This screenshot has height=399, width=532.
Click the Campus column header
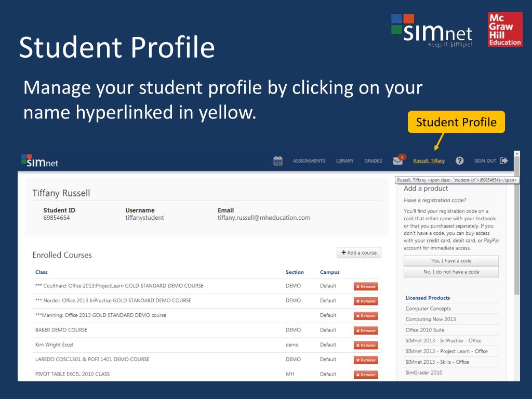point(329,272)
